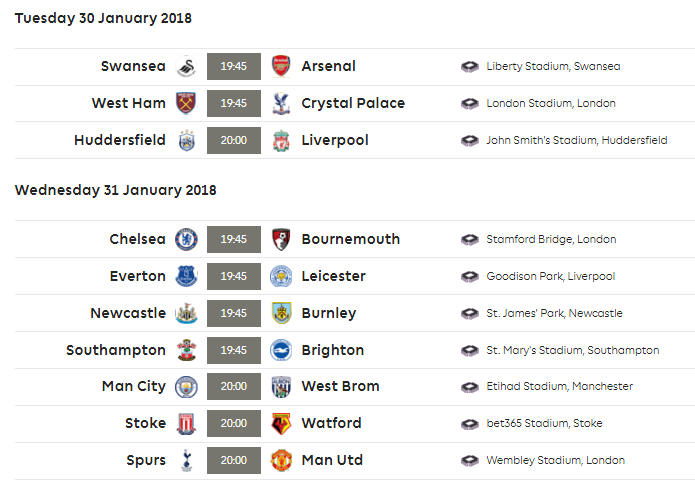The height and width of the screenshot is (485, 695).
Task: Click stadium icon beside Liberty Stadium
Action: coord(470,66)
